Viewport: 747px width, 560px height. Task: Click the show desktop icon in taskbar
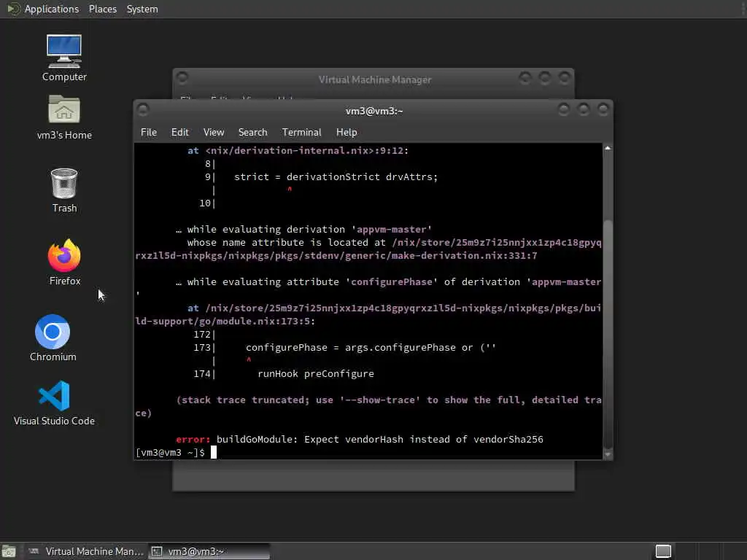[9, 551]
